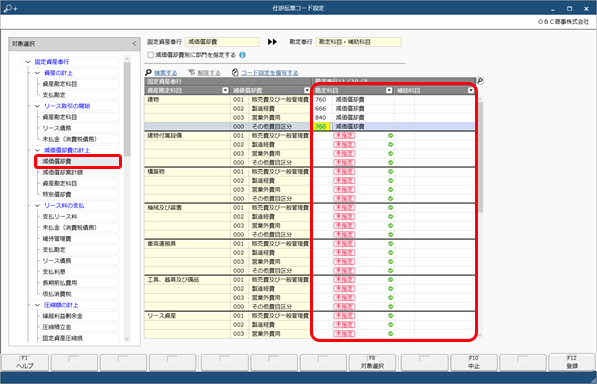
Task: Collapse the 固定資産奉行 root tree node
Action: 28,62
